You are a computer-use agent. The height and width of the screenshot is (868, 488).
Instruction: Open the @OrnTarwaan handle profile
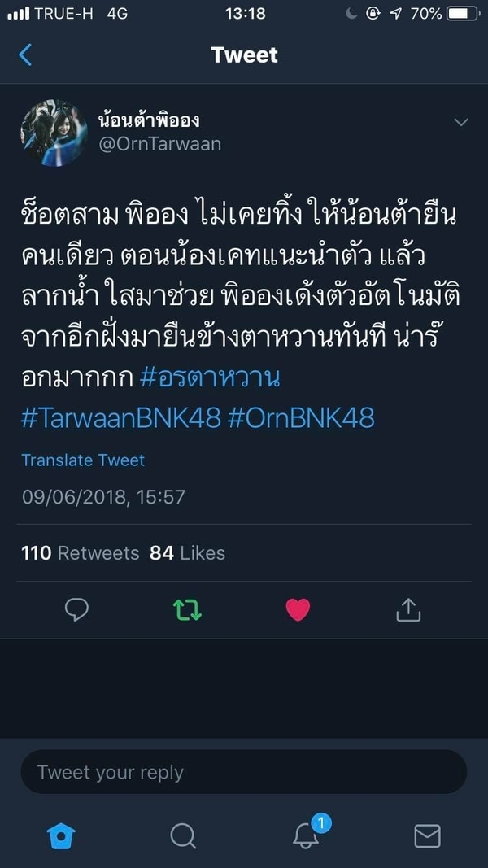coord(160,144)
